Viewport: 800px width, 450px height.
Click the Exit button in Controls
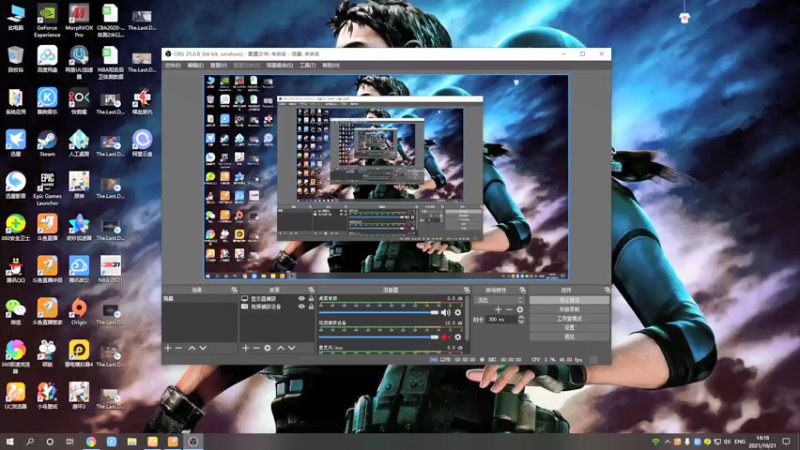[569, 337]
